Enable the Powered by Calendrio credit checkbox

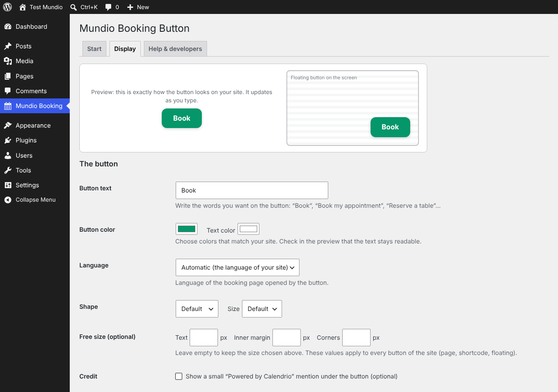179,376
